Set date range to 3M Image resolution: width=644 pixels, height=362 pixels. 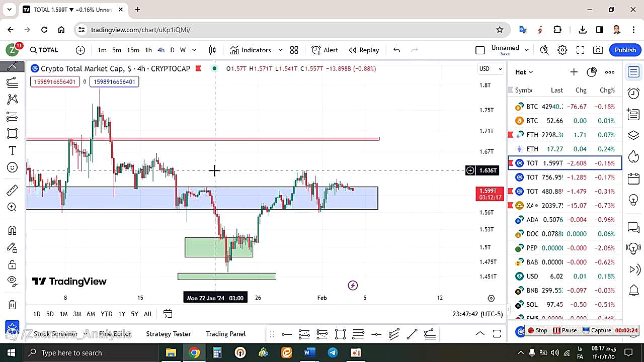coord(77,314)
